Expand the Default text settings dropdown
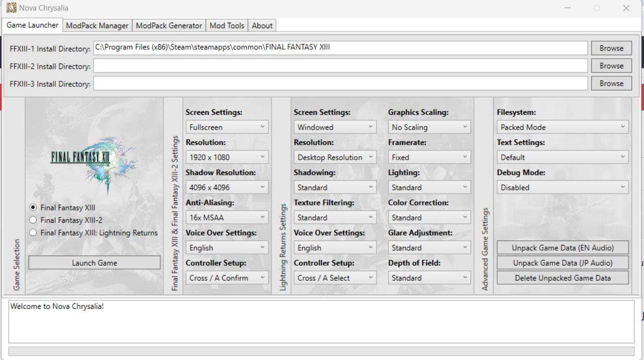The width and height of the screenshot is (644, 360). tap(563, 157)
